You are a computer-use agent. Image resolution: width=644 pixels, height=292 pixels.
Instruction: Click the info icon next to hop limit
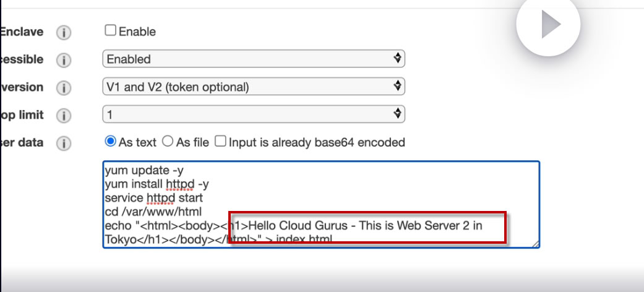(64, 116)
